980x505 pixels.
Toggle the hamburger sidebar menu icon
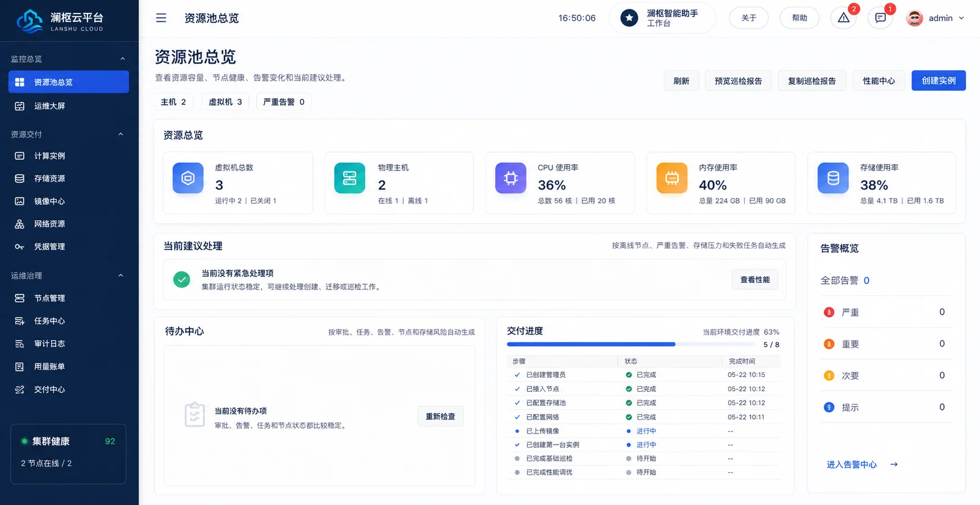click(161, 18)
